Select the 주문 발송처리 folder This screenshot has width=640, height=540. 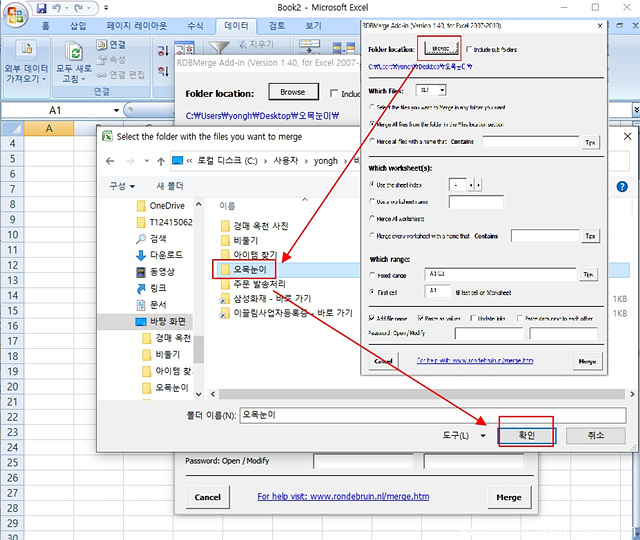pyautogui.click(x=253, y=284)
